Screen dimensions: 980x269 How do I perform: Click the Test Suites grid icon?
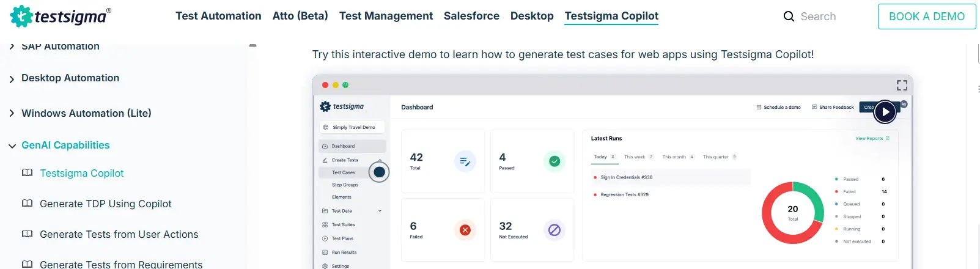coord(325,225)
